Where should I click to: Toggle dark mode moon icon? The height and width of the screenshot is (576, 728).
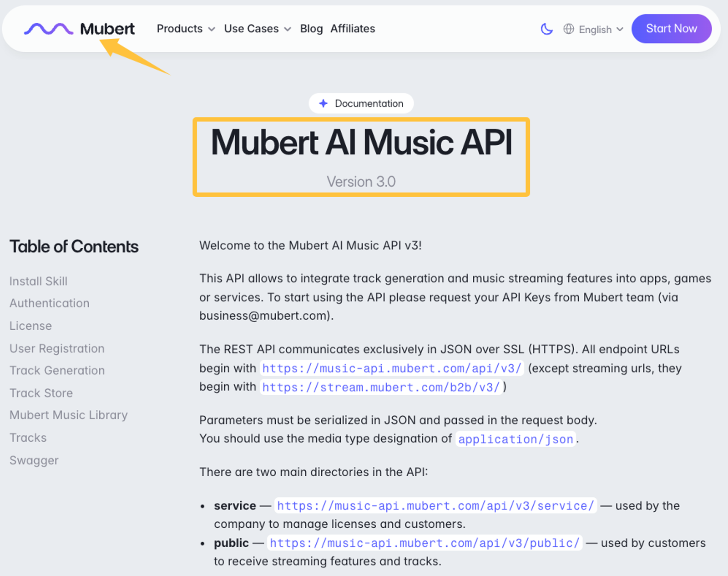click(546, 29)
